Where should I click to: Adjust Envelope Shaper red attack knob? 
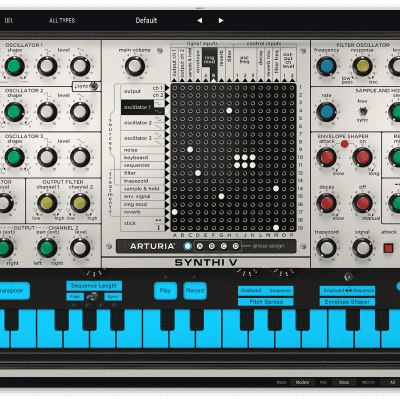coord(326,157)
